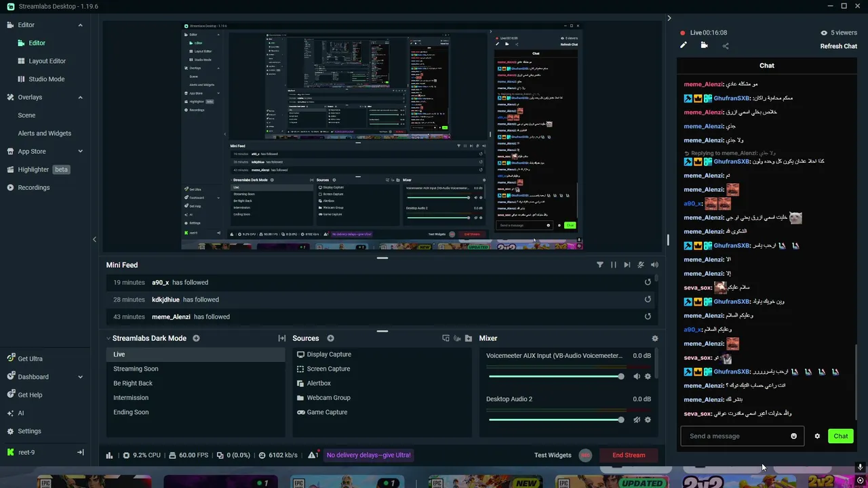The image size is (868, 488).
Task: Click the camera icon above the chat
Action: click(x=704, y=45)
